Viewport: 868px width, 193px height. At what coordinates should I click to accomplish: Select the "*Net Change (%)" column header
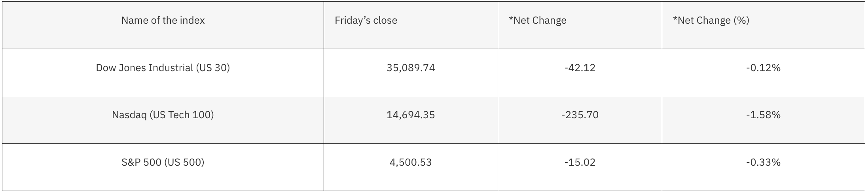(711, 21)
